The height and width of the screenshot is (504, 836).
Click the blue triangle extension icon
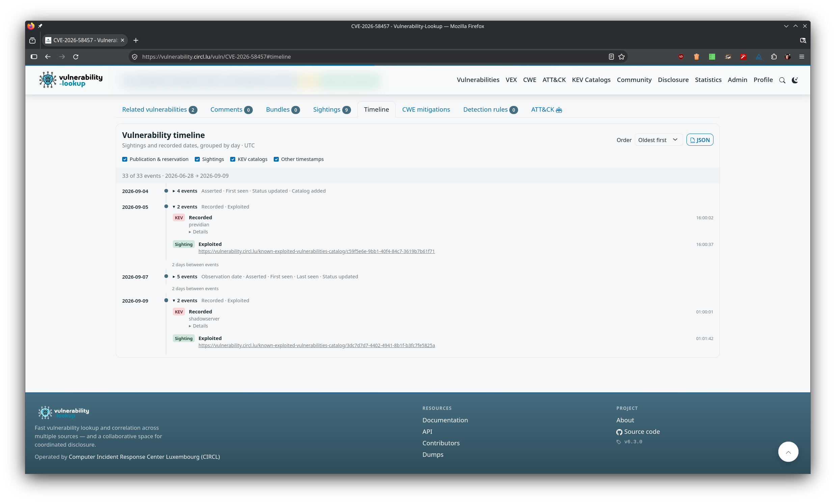coord(759,57)
